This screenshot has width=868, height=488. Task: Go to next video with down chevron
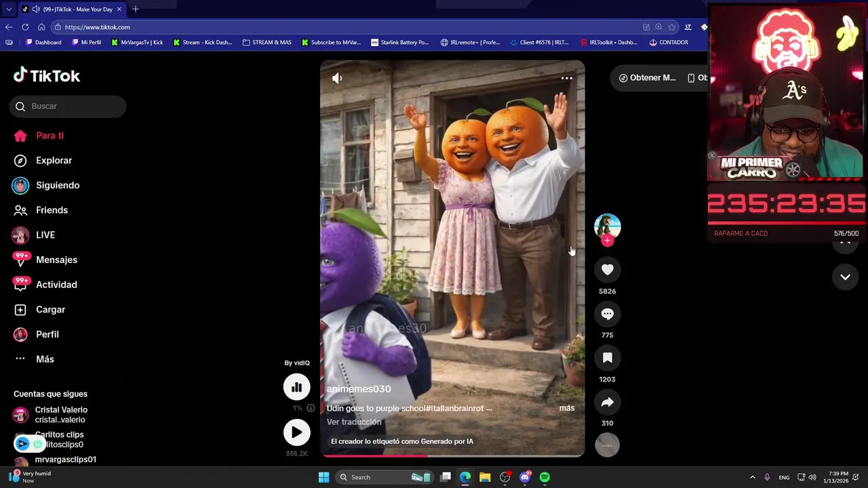tap(845, 277)
